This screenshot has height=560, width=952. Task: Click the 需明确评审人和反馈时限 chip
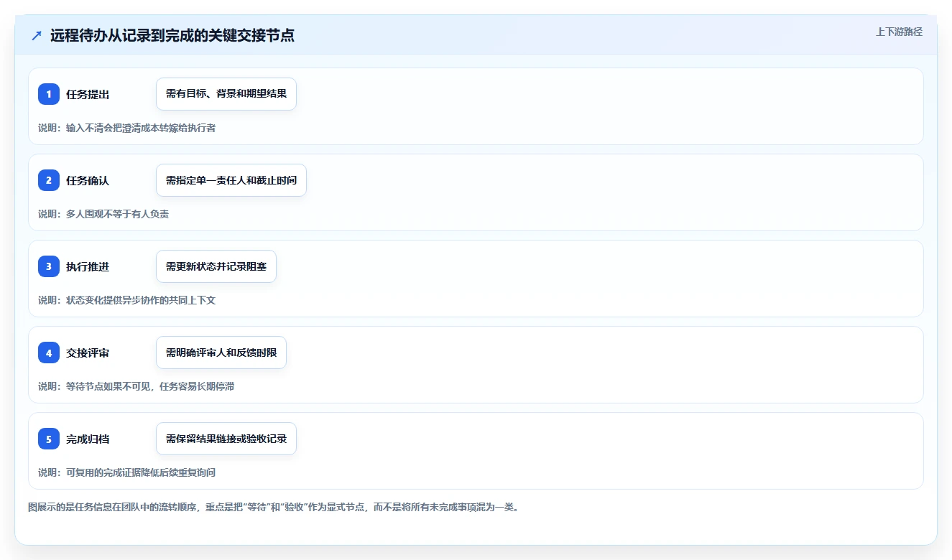[x=221, y=353]
